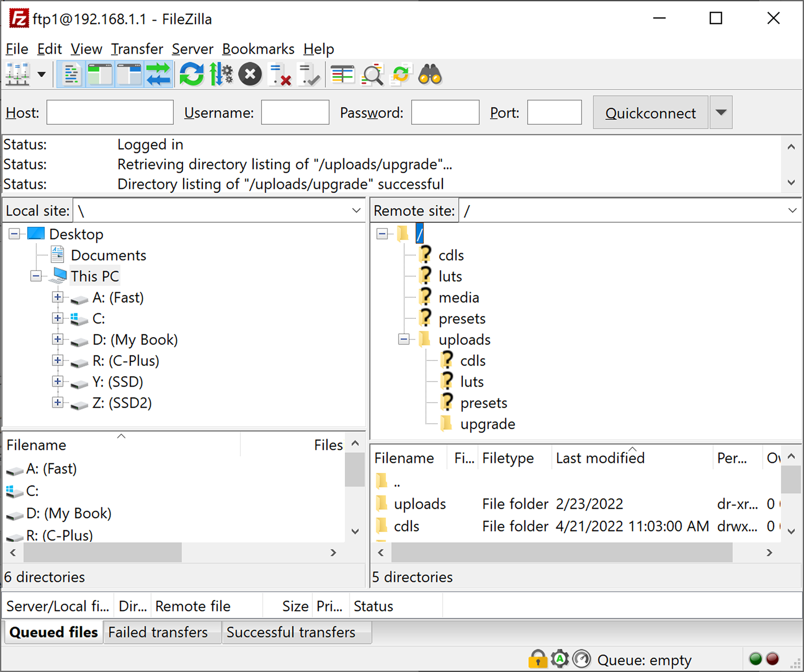Expand the D: (My Book) drive

(x=58, y=339)
